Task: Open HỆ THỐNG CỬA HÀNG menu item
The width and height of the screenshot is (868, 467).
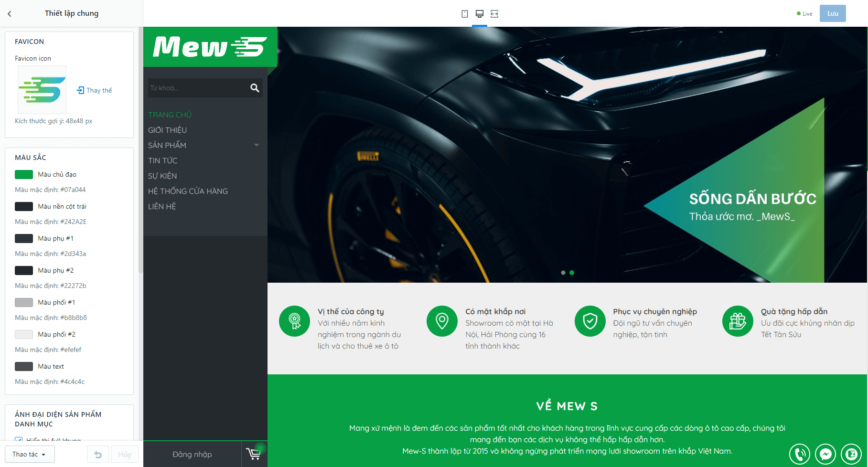Action: click(x=188, y=191)
